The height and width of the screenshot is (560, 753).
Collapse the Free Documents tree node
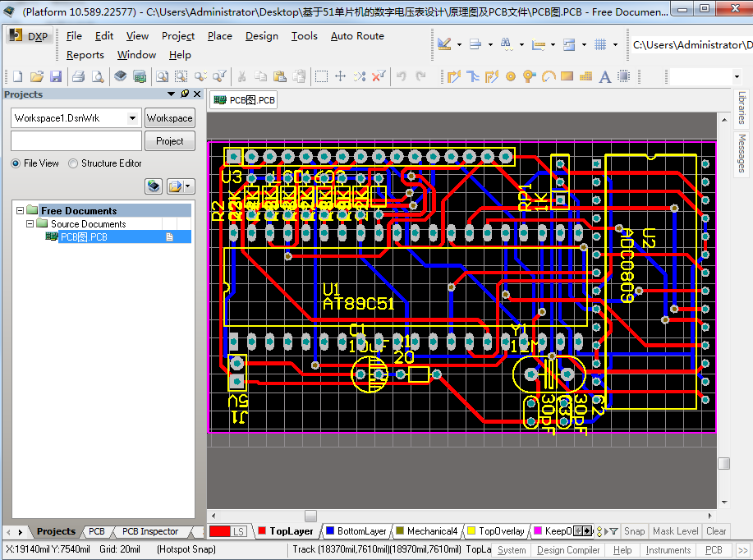click(21, 211)
